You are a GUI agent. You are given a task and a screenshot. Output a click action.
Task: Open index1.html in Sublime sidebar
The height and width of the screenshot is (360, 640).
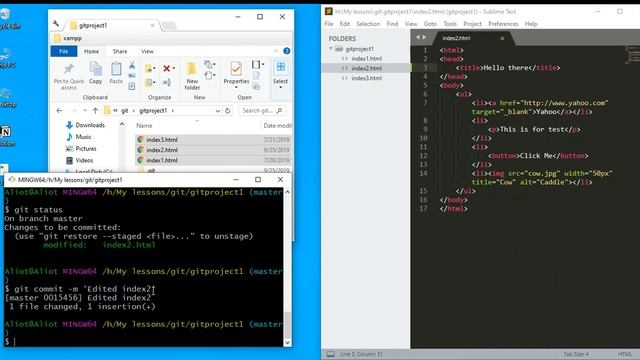click(366, 58)
